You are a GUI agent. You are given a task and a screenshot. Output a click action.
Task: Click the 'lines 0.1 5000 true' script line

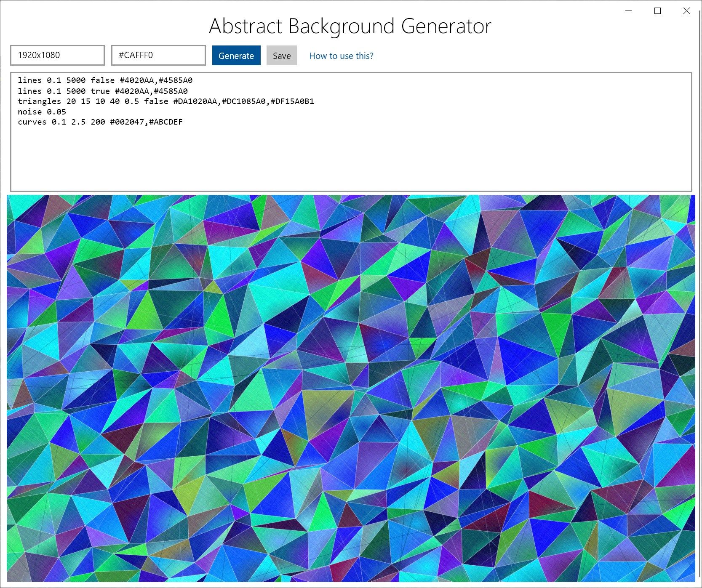pos(103,91)
